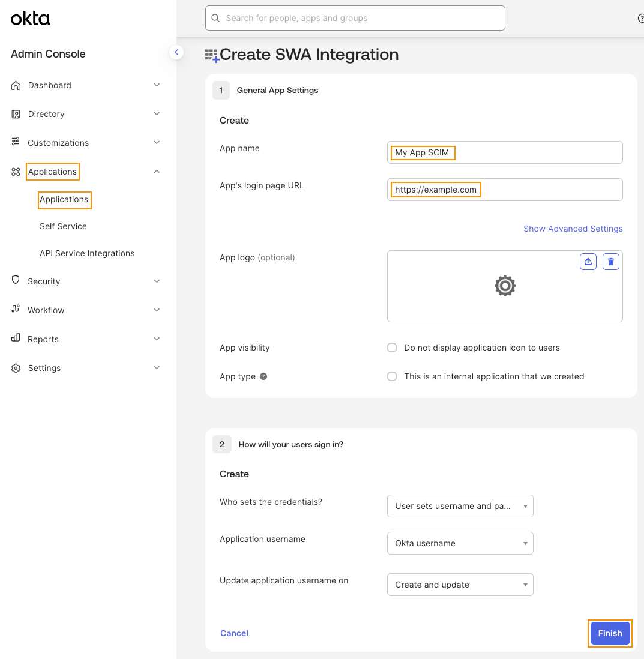Open the Application username dropdown
The image size is (644, 659).
point(460,543)
